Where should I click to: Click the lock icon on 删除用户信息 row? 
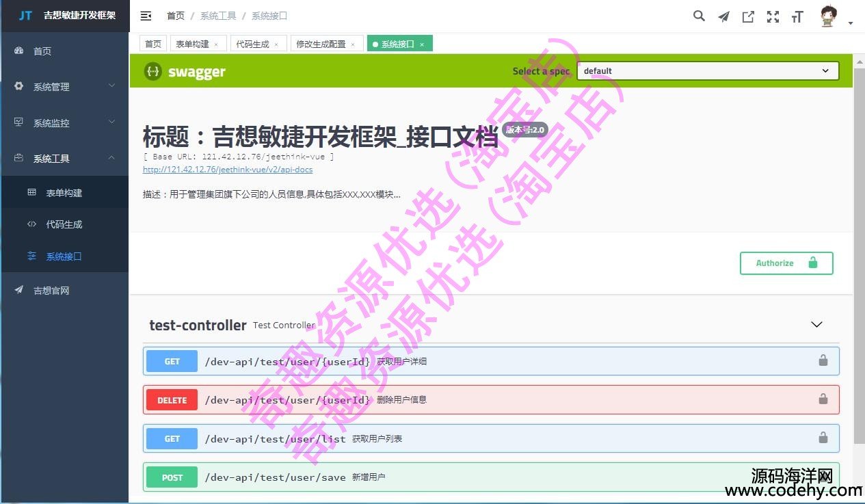click(x=823, y=399)
